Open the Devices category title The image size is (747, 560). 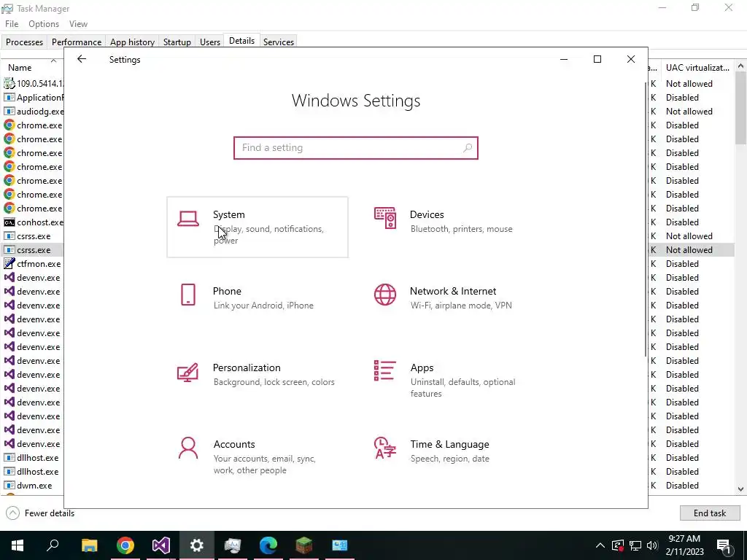[x=427, y=215]
